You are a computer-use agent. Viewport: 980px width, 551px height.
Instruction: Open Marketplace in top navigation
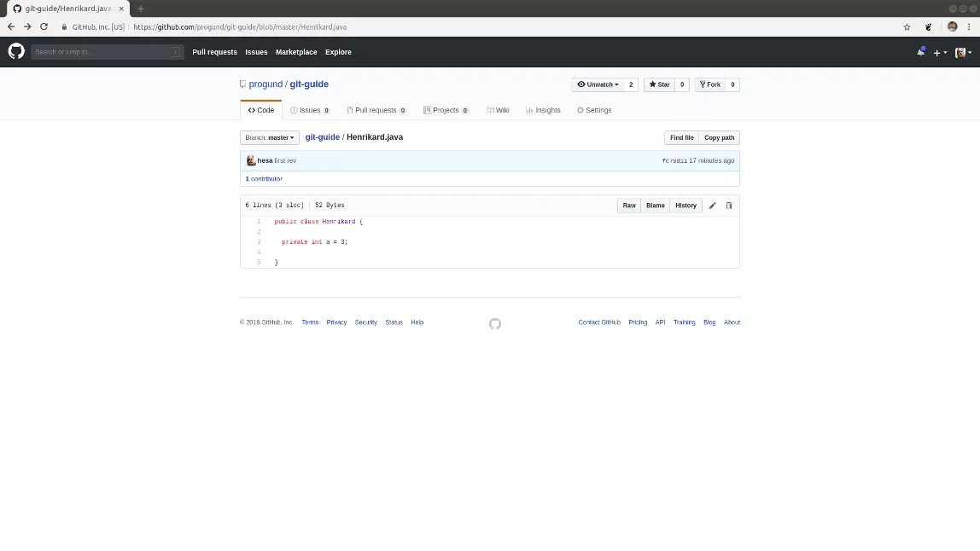(296, 52)
